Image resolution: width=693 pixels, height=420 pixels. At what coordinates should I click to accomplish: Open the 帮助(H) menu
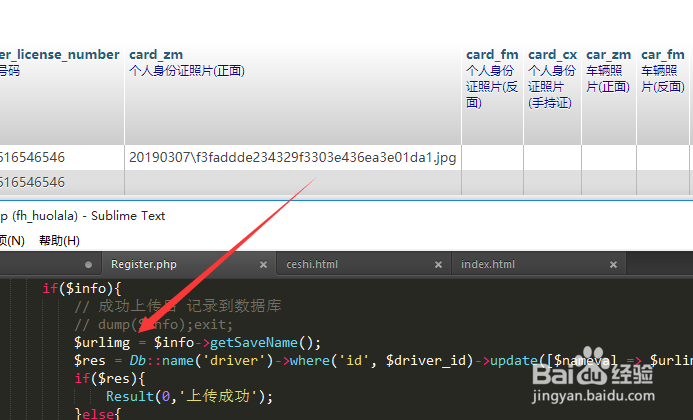59,241
